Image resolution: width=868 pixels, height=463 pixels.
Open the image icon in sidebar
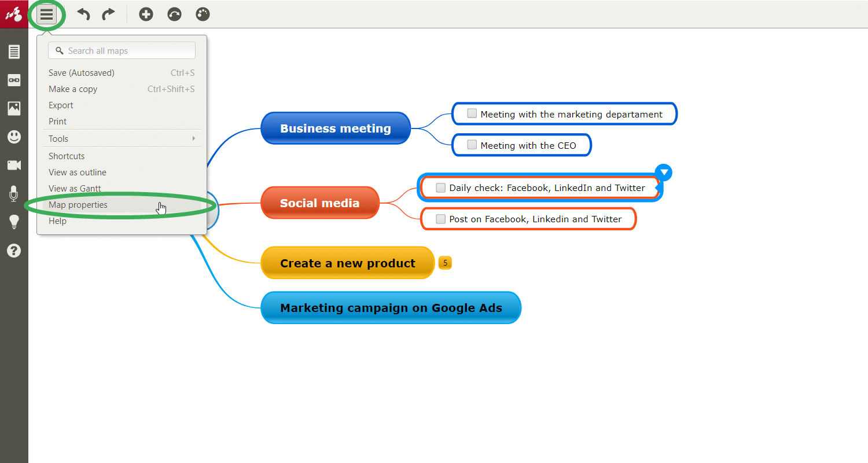pos(14,108)
